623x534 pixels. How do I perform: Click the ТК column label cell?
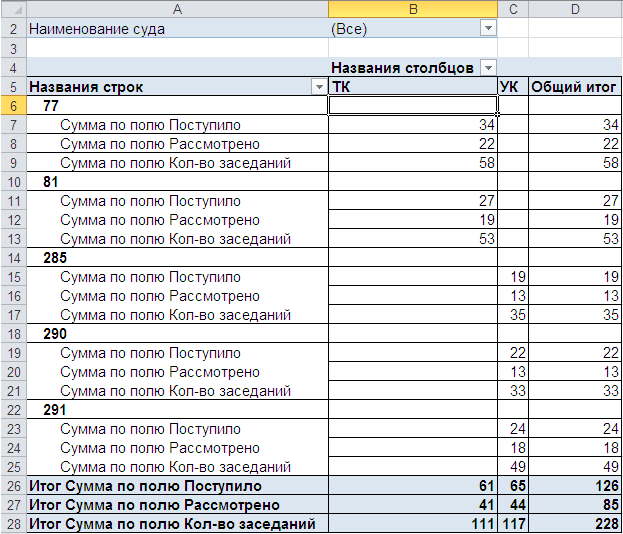413,87
